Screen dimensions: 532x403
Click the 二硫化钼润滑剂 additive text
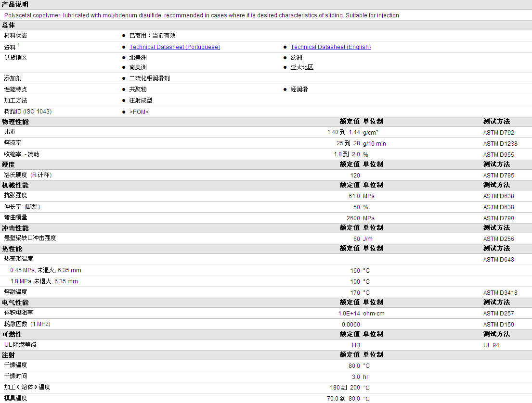click(x=149, y=78)
